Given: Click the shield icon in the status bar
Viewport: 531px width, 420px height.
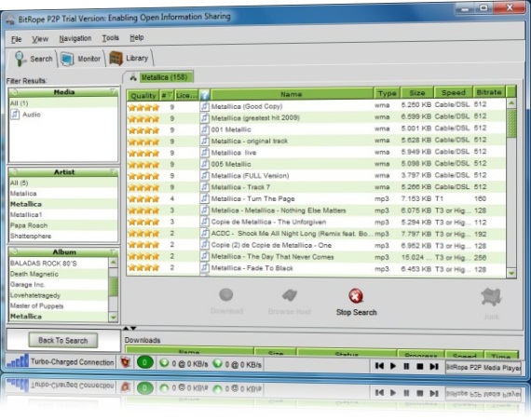Looking at the screenshot, I should pos(126,362).
